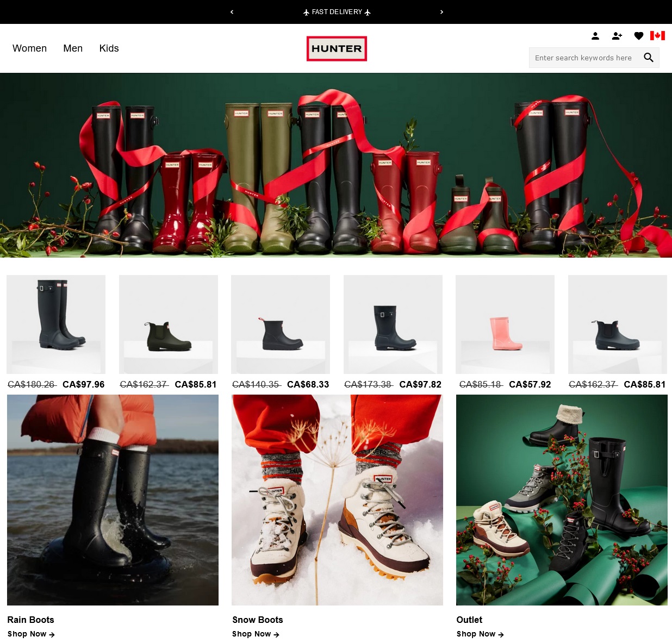
Task: Click the search magnifier icon
Action: 649,57
